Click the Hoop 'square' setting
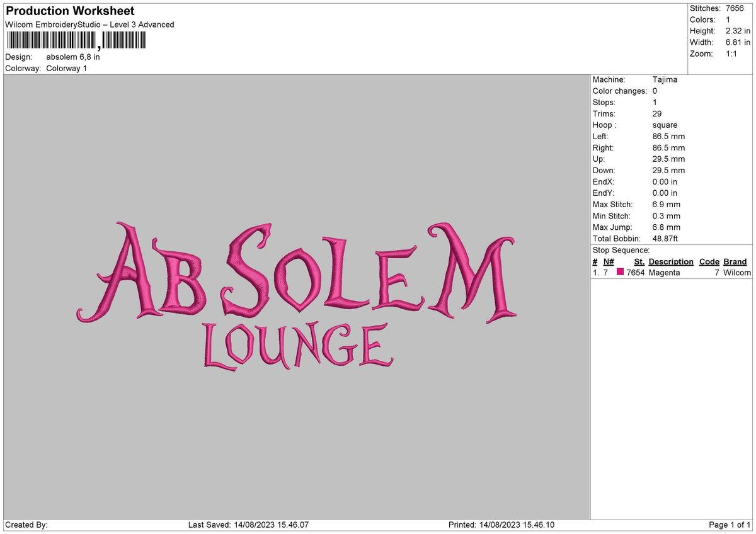The image size is (756, 534). coord(665,125)
